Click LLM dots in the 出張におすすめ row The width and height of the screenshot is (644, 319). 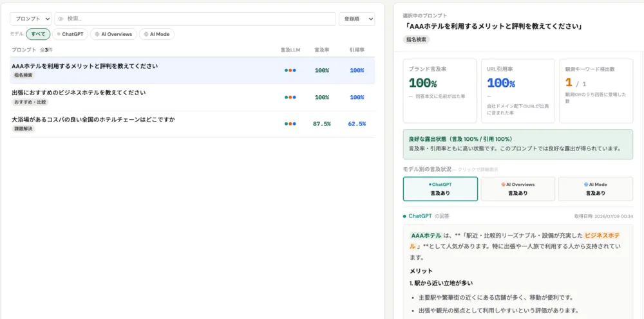[x=290, y=98]
